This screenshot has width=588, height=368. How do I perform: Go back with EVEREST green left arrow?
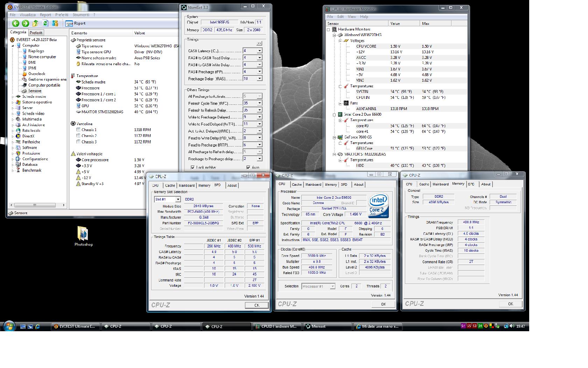pyautogui.click(x=16, y=23)
